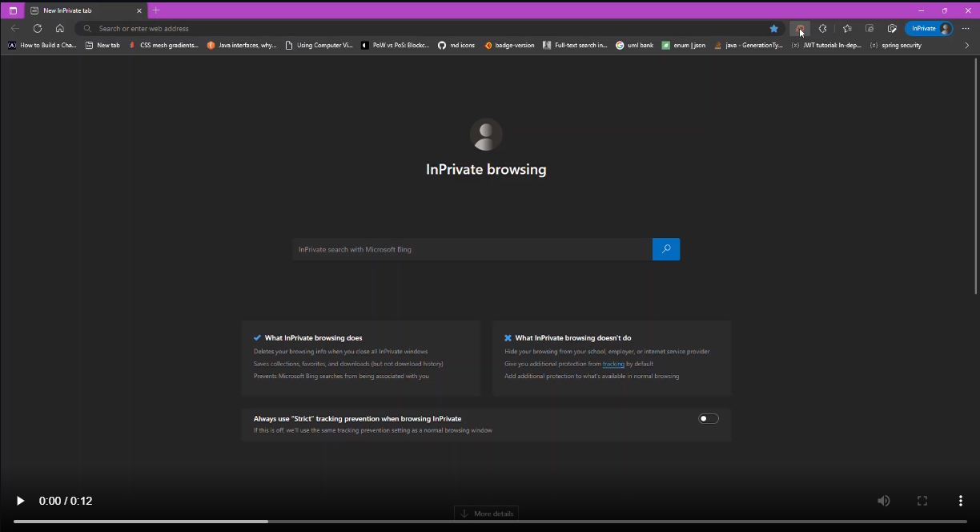Image resolution: width=980 pixels, height=532 pixels.
Task: Minimize the browser window
Action: (922, 10)
